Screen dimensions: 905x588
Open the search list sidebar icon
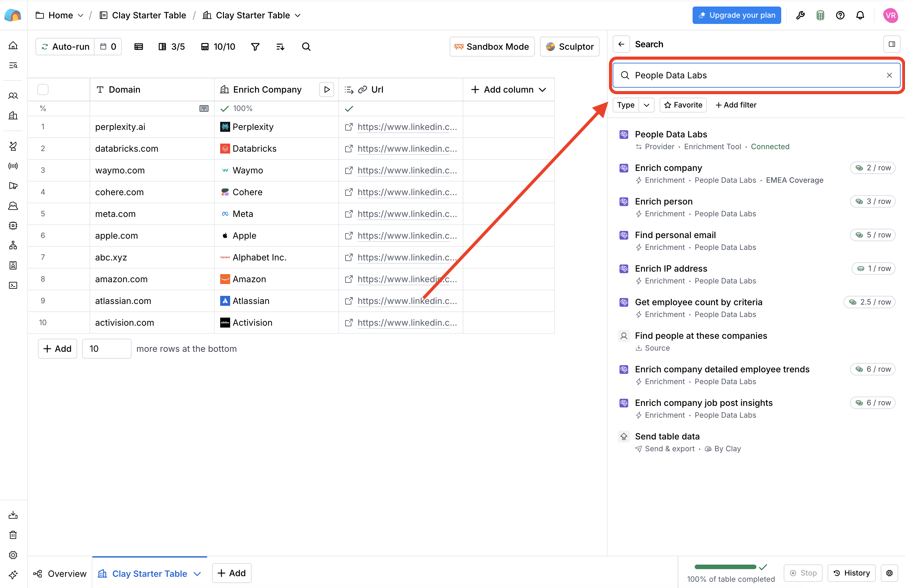[x=13, y=65]
